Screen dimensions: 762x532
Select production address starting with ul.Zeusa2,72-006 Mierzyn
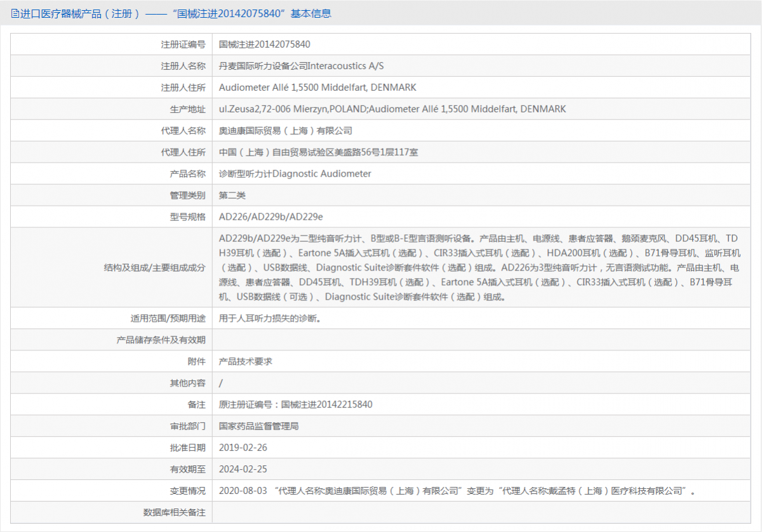point(392,109)
